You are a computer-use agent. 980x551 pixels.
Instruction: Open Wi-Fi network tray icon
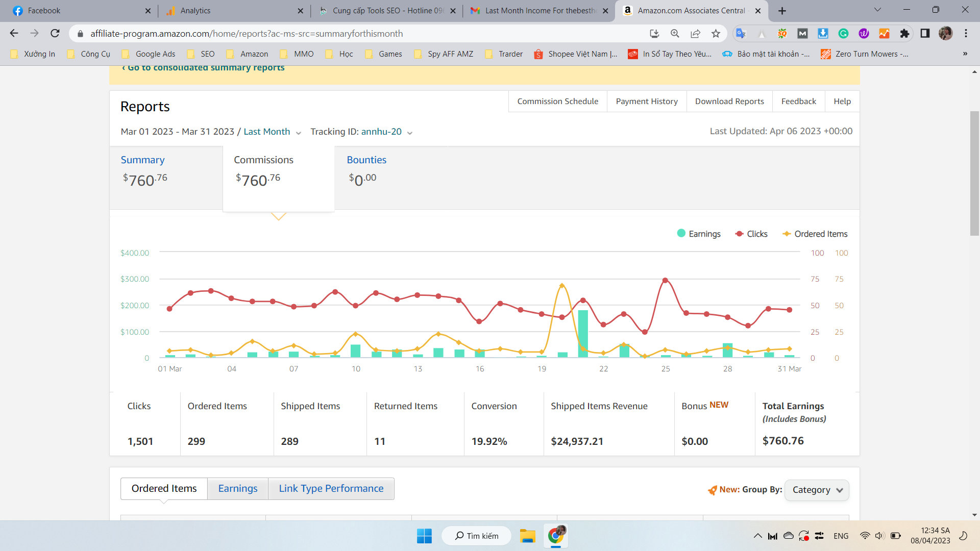(865, 536)
